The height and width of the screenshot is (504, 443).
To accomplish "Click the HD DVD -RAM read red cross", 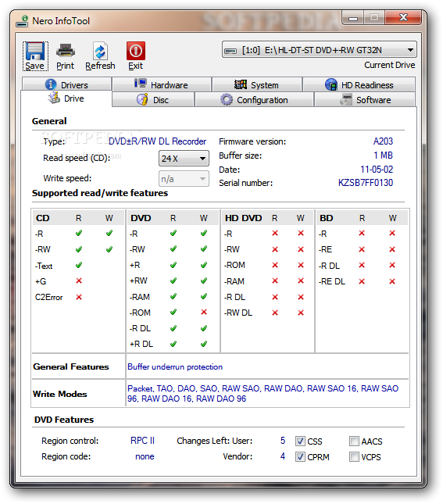I will tap(275, 281).
